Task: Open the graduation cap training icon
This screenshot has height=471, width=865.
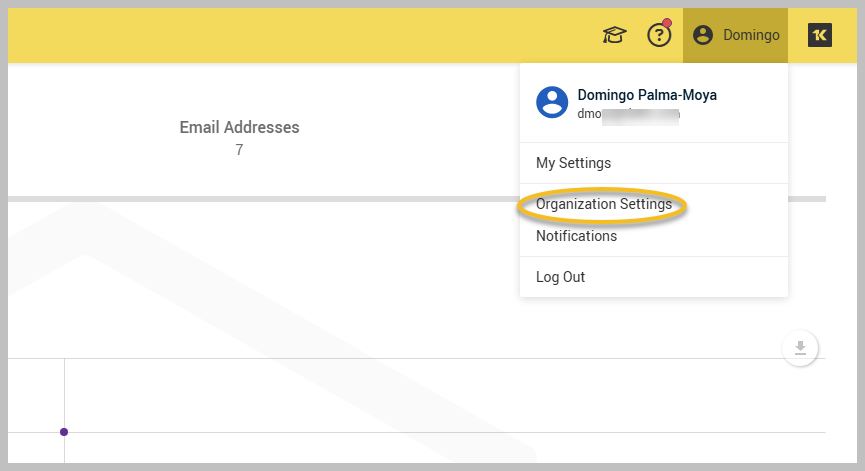Action: [x=613, y=36]
